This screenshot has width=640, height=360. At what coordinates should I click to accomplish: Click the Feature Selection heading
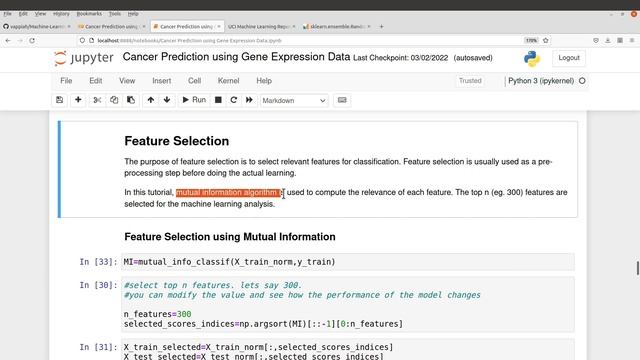click(177, 141)
